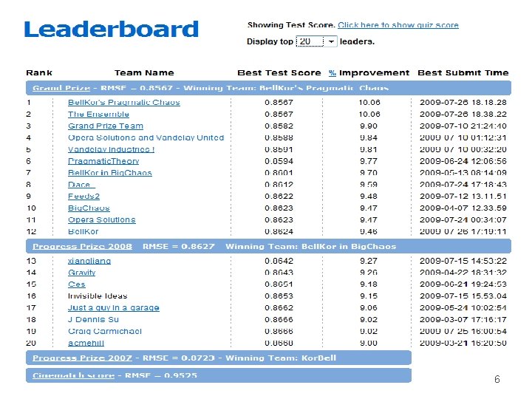Open the Grand Prize link in banner
The height and width of the screenshot is (399, 532).
[x=61, y=88]
